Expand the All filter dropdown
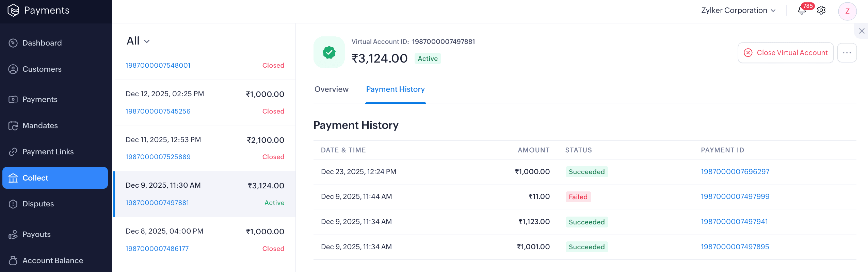 [138, 41]
